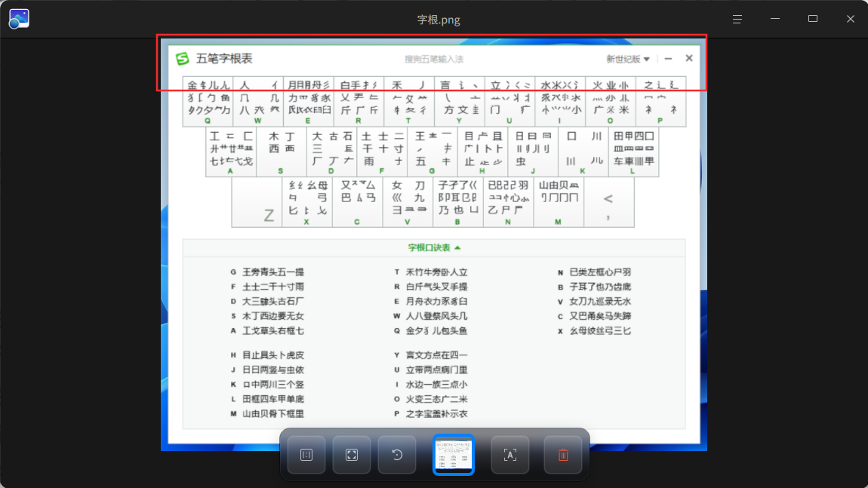Delete the current image with trash icon
Viewport: 868px width, 488px height.
tap(563, 455)
